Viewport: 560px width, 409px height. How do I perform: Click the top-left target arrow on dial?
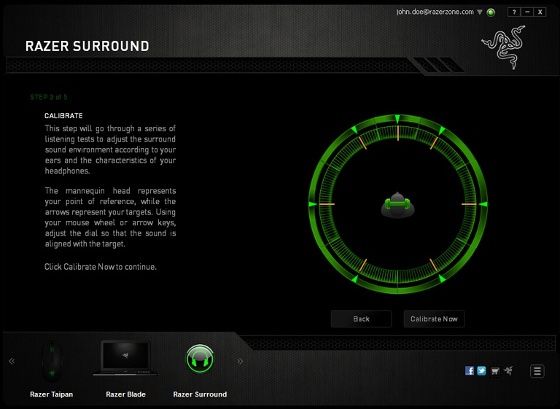(354, 130)
